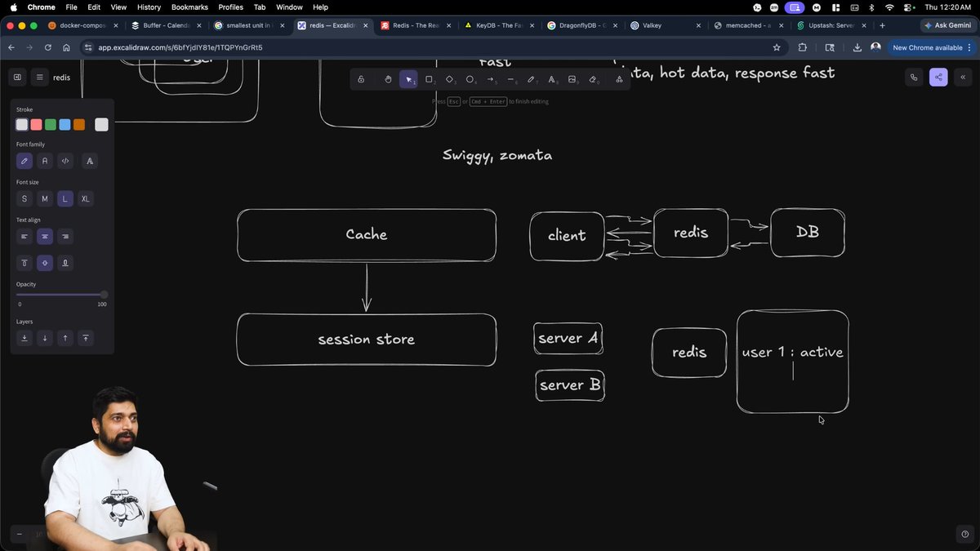Align text vertically to bottom
Image resolution: width=980 pixels, height=551 pixels.
(65, 263)
